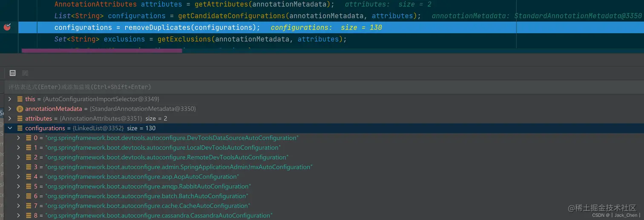Click the 'Set<String> exclusions' declaration
644x220 pixels.
[x=100, y=39]
